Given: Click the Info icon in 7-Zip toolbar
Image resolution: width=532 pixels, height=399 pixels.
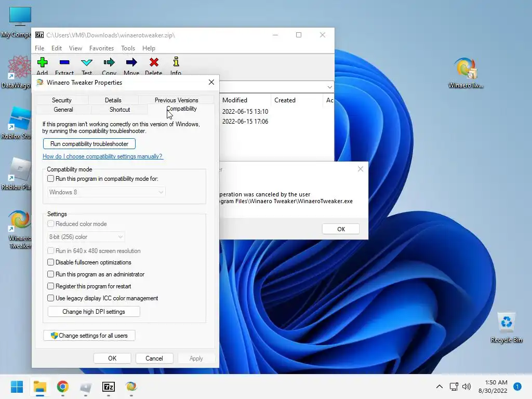Looking at the screenshot, I should [176, 62].
